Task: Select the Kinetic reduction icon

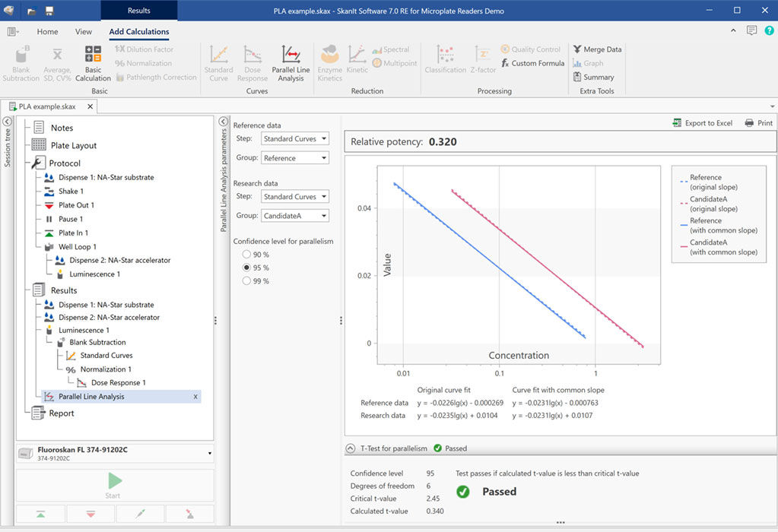Action: 356,63
